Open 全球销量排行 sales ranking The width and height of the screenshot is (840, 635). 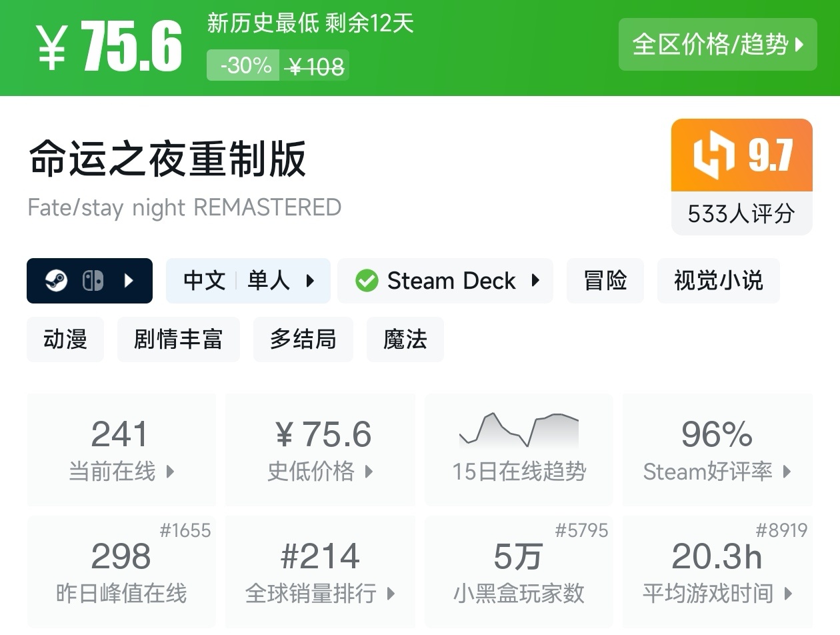point(320,572)
